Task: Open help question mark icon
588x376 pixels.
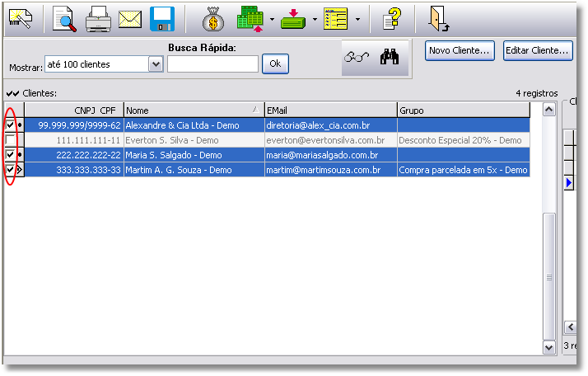Action: point(392,19)
